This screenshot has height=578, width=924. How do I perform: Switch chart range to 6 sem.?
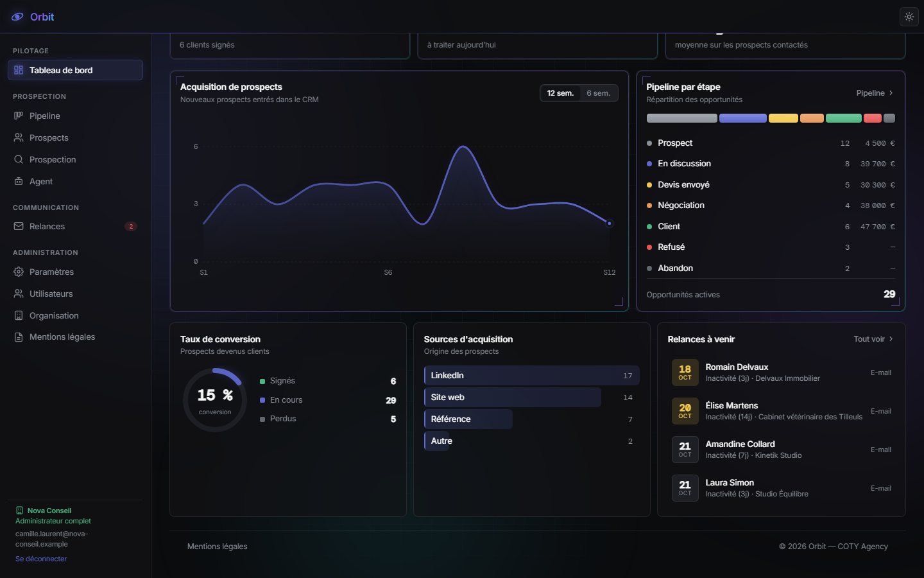[x=598, y=93]
